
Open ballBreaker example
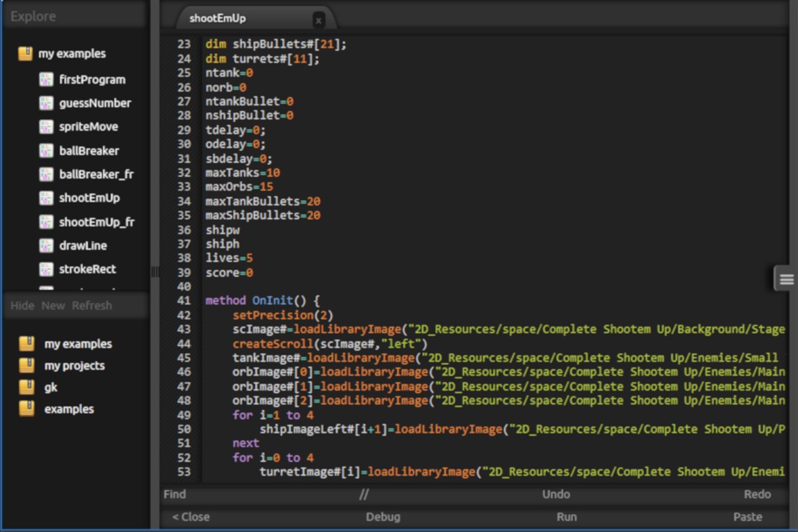click(x=89, y=151)
